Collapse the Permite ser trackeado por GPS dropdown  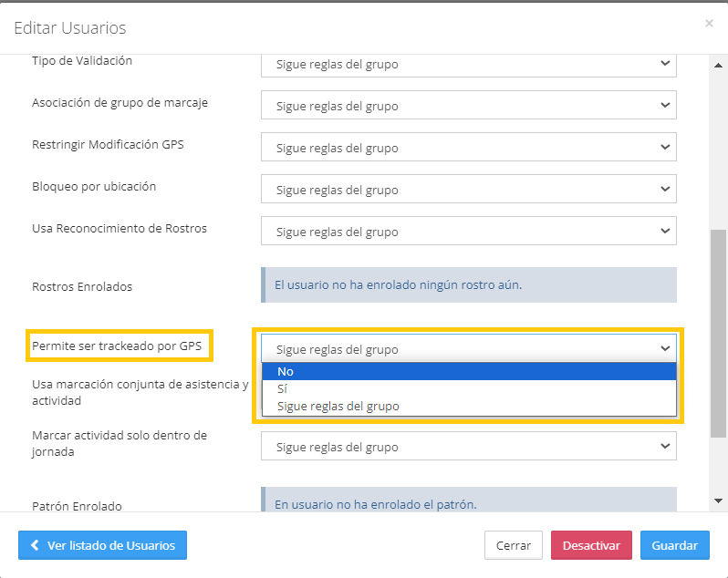click(x=468, y=348)
